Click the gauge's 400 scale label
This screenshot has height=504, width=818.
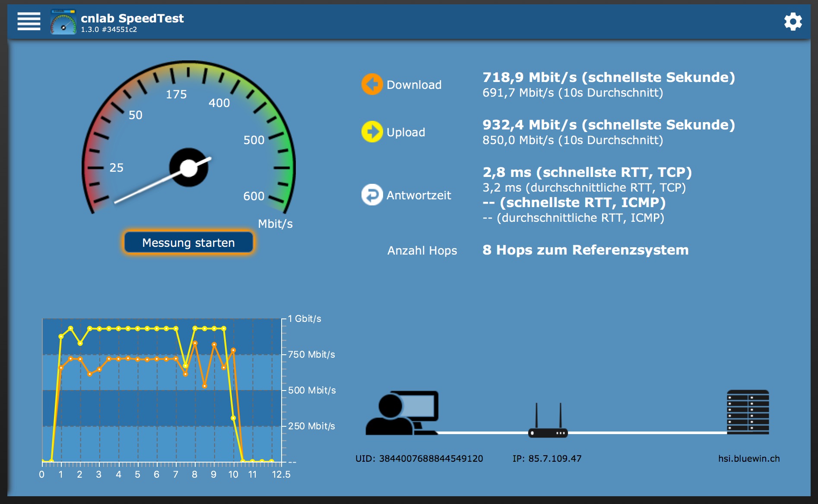tap(219, 103)
